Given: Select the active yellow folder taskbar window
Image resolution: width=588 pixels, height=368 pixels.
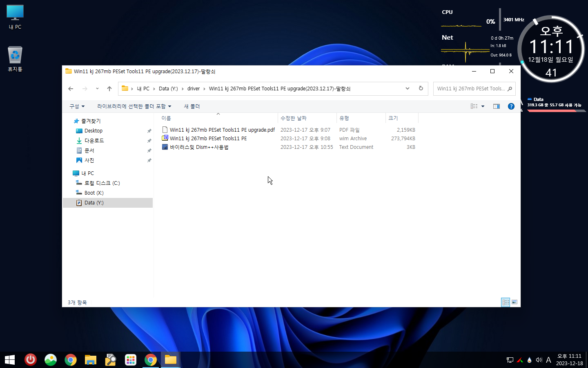Looking at the screenshot, I should pos(171,360).
